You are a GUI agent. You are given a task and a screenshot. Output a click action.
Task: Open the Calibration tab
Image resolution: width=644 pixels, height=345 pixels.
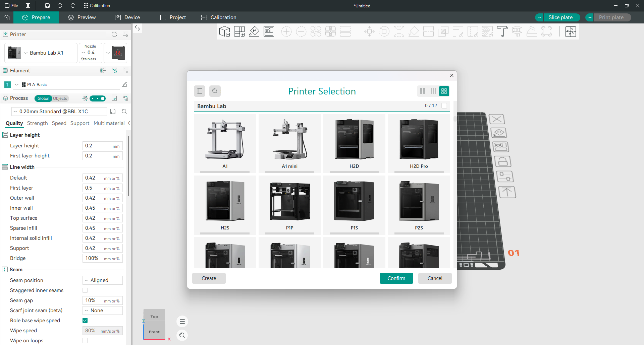(219, 17)
